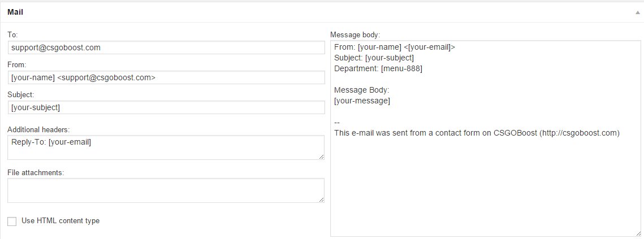Click the "Subject:" field label

21,95
